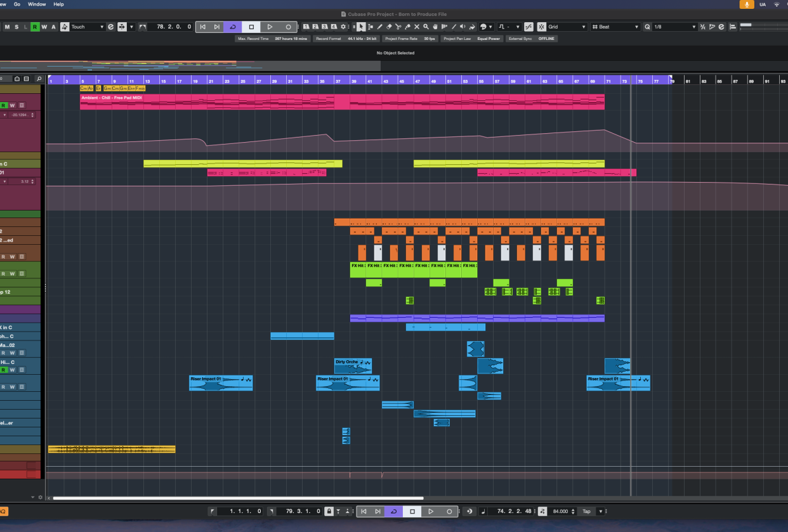The image size is (788, 532).
Task: Click the horizontal scrollbar thumb
Action: point(238,498)
